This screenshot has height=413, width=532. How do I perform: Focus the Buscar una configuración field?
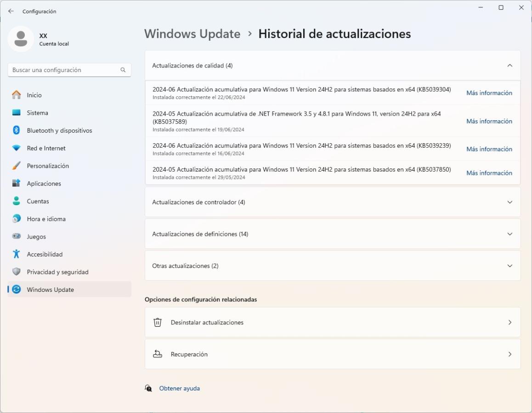point(64,70)
